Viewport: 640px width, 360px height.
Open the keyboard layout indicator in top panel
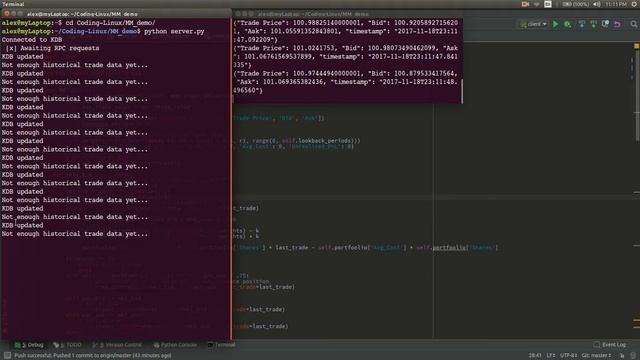[x=548, y=4]
